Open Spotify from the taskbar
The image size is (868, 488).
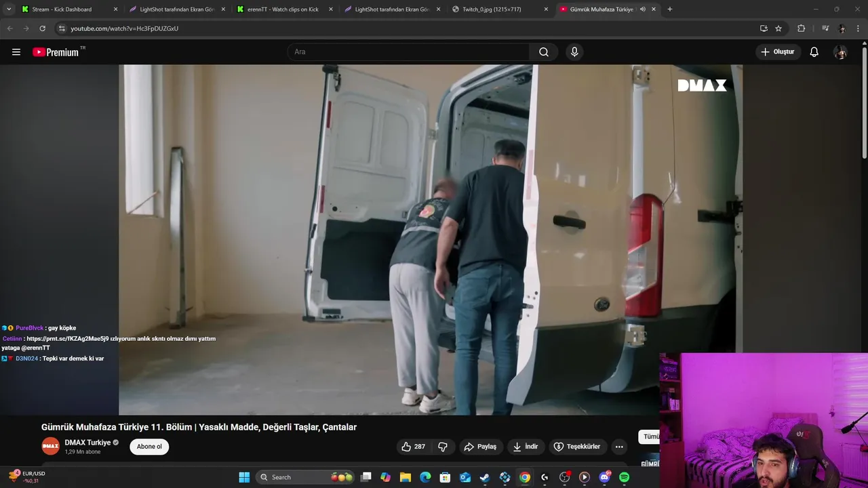tap(624, 477)
